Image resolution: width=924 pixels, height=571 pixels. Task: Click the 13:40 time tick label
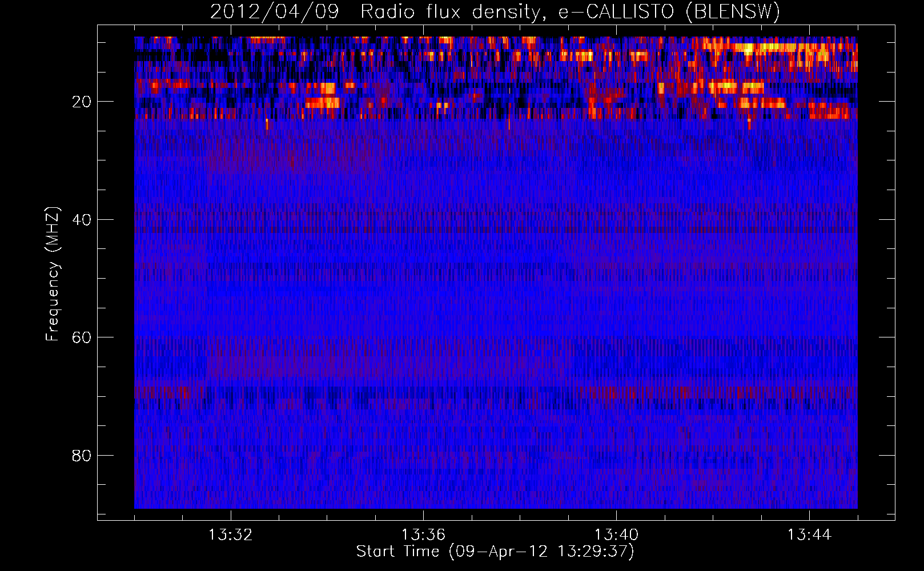(x=616, y=535)
